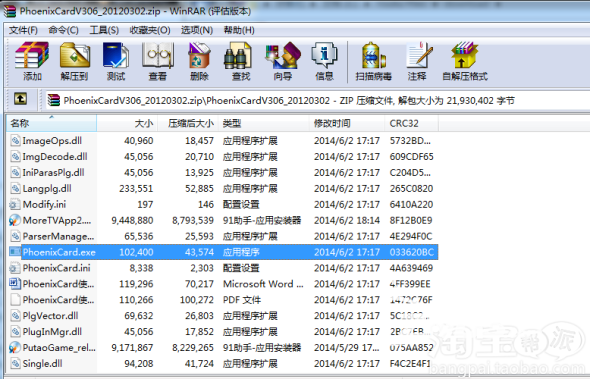Click CRC32 value F4C2E4F1

click(411, 364)
